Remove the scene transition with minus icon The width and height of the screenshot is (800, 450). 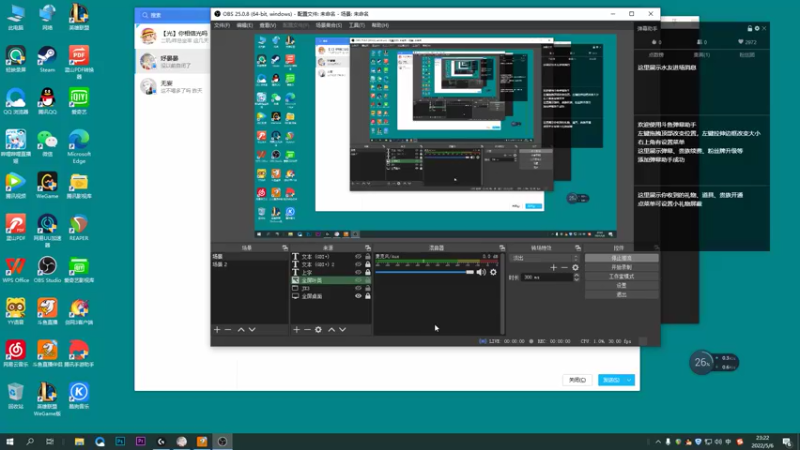point(564,267)
